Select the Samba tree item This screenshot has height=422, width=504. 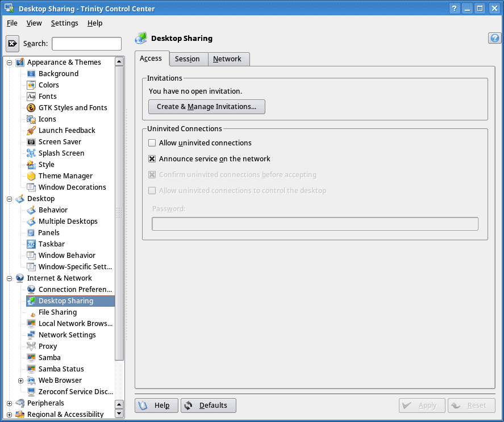point(49,358)
